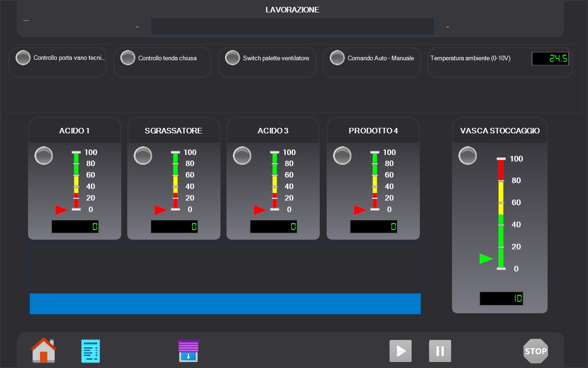Click the purple curtain download icon

pos(188,351)
